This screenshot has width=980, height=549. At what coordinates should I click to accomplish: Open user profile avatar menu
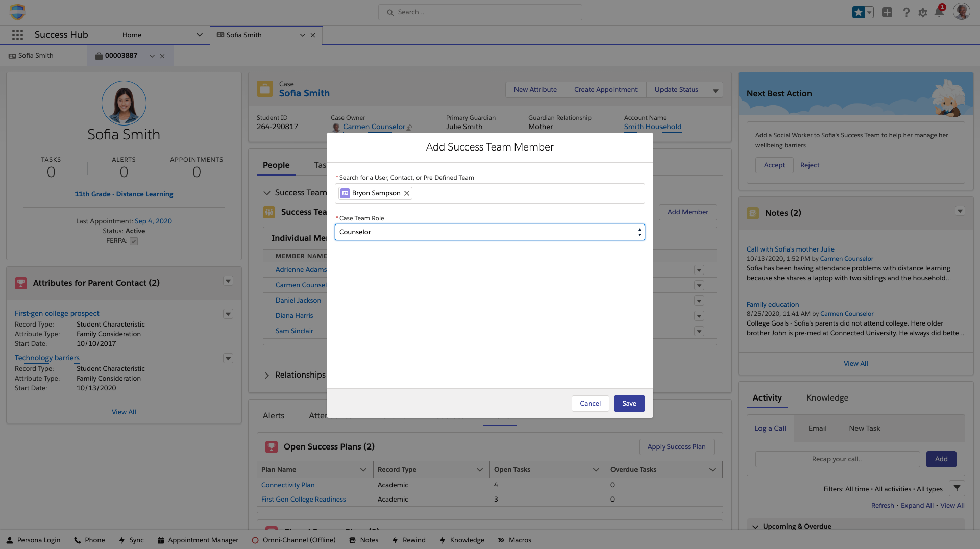tap(961, 12)
